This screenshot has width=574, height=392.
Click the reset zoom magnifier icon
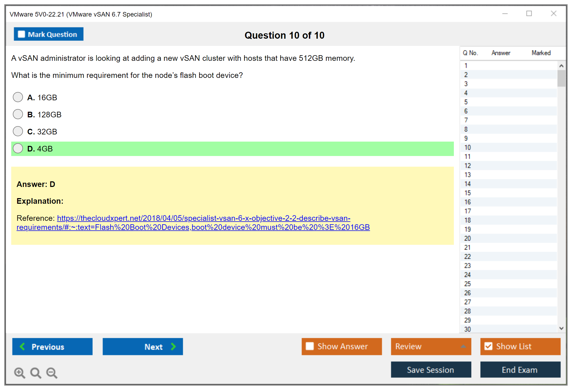(x=36, y=373)
